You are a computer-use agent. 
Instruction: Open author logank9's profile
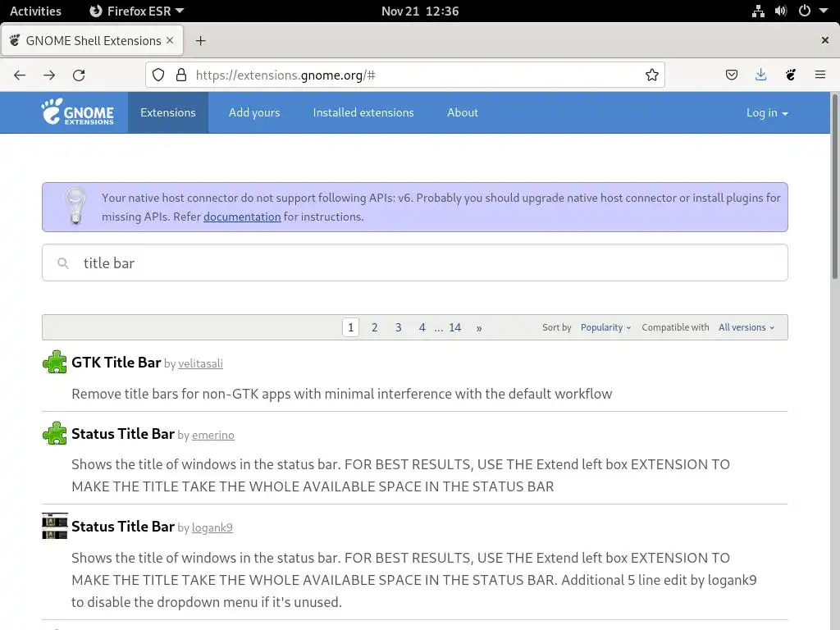(212, 527)
